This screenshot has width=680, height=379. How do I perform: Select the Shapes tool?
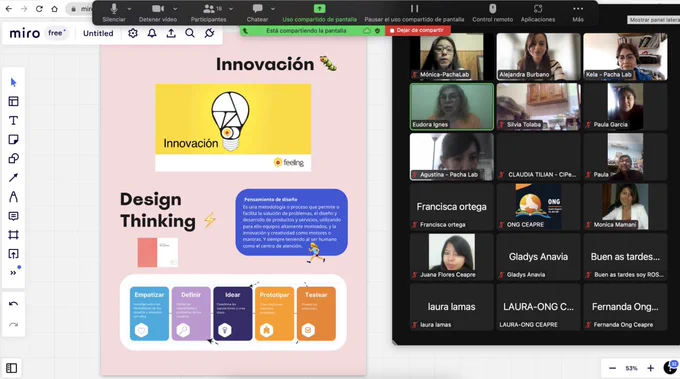13,159
